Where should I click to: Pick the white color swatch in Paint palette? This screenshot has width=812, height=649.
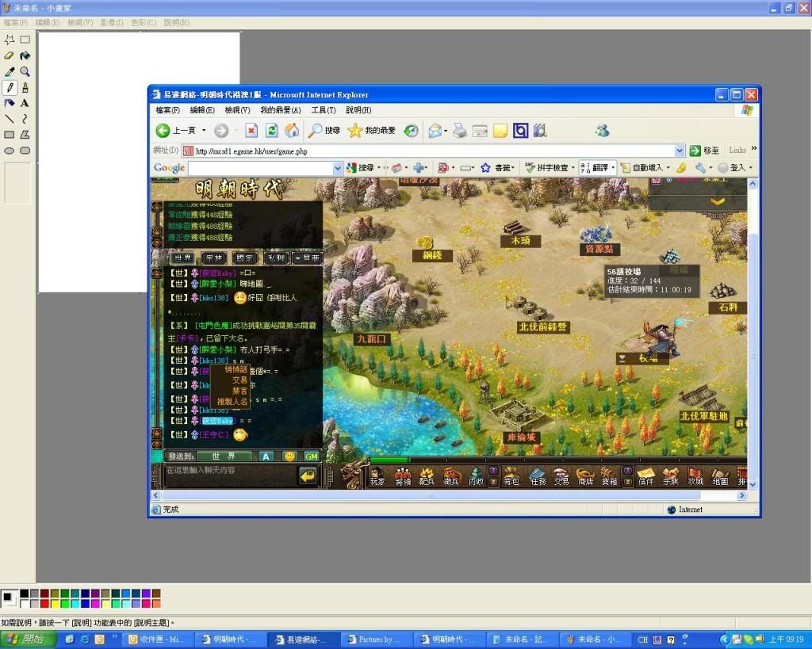[x=25, y=603]
